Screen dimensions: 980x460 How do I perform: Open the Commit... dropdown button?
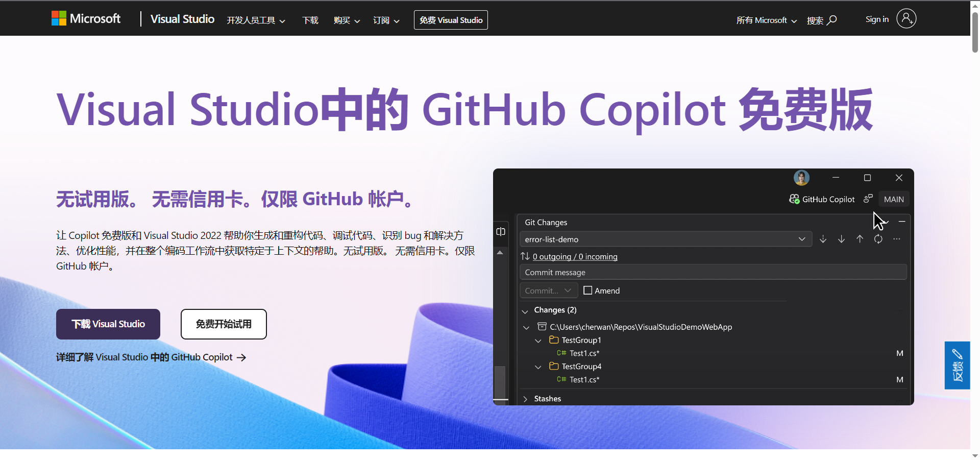(x=549, y=290)
